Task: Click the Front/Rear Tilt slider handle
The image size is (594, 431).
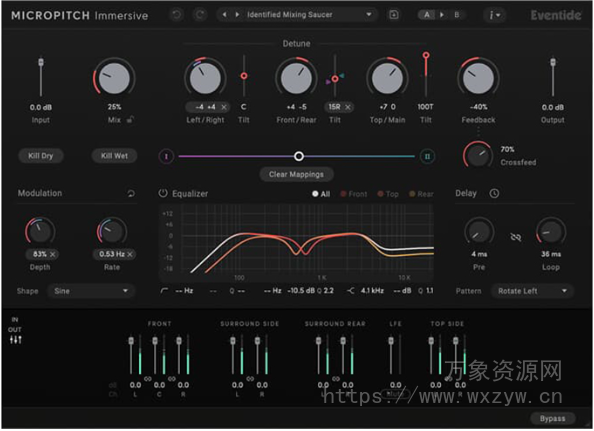Action: point(335,79)
